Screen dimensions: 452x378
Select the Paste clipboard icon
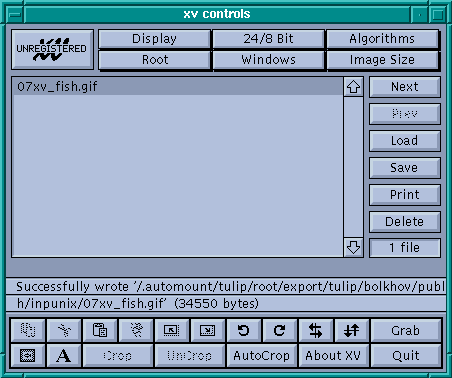[x=100, y=330]
